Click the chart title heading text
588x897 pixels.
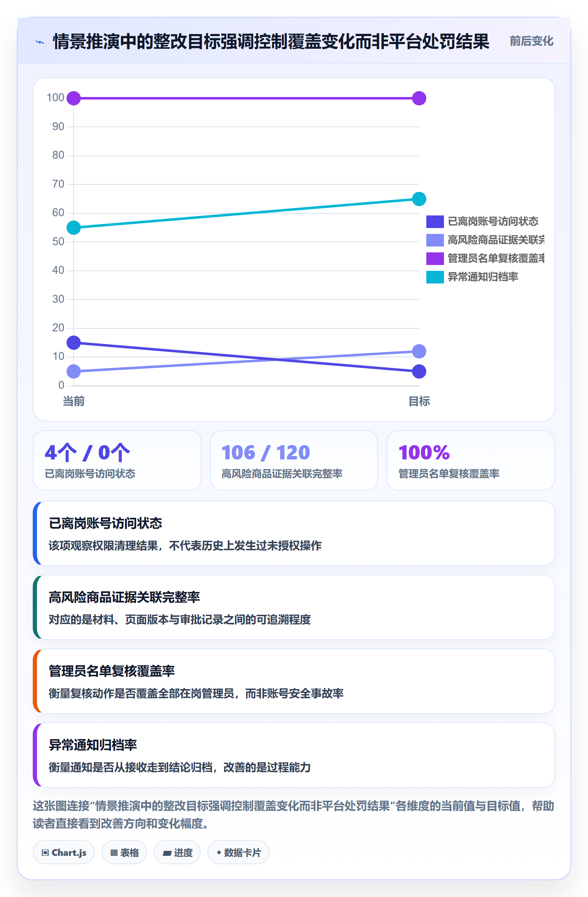tap(271, 42)
